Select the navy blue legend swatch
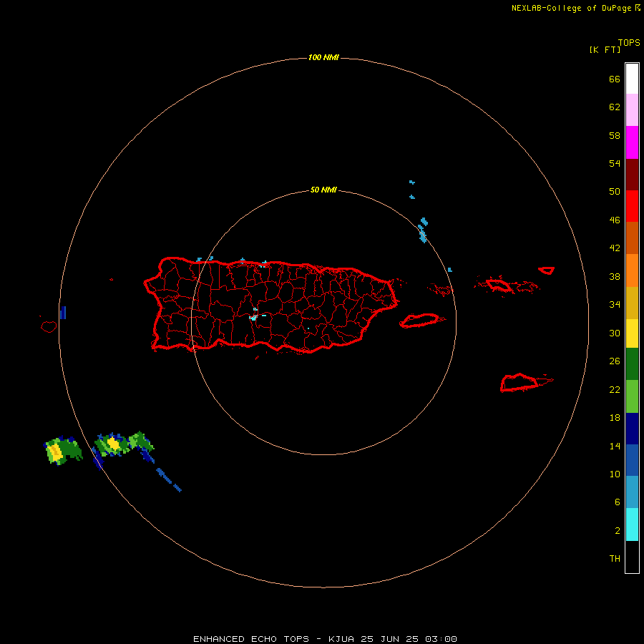The image size is (644, 644). click(x=632, y=429)
